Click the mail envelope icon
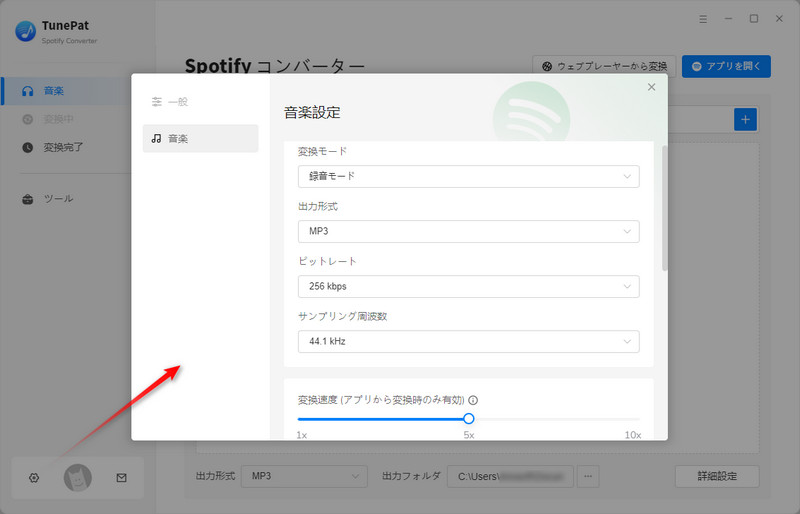This screenshot has width=800, height=514. [121, 478]
